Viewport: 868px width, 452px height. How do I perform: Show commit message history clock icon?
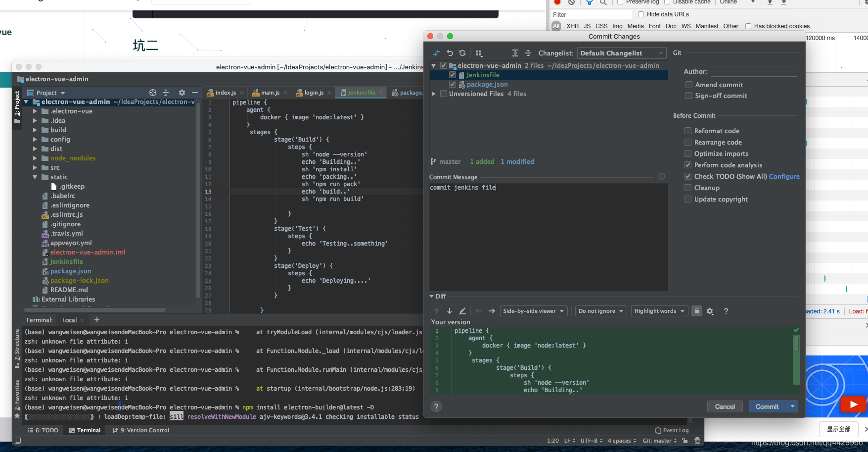tap(662, 177)
